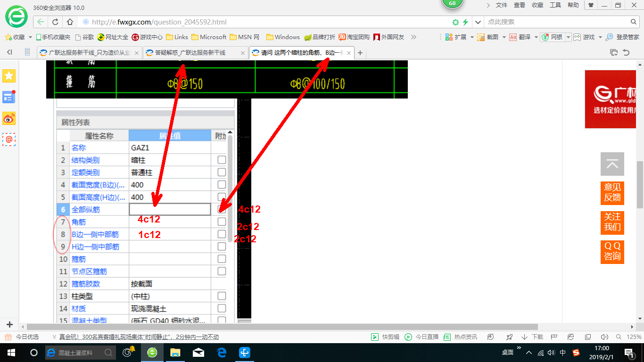The height and width of the screenshot is (362, 644).
Task: Open 快剪辑 in the status bar
Action: [385, 337]
